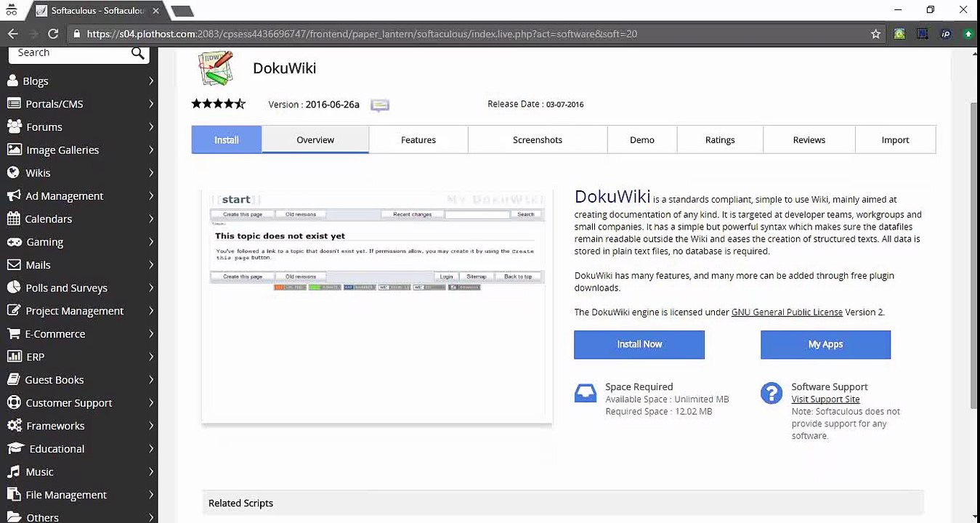This screenshot has width=980, height=523.
Task: Click the Software Support question mark icon
Action: pos(771,393)
